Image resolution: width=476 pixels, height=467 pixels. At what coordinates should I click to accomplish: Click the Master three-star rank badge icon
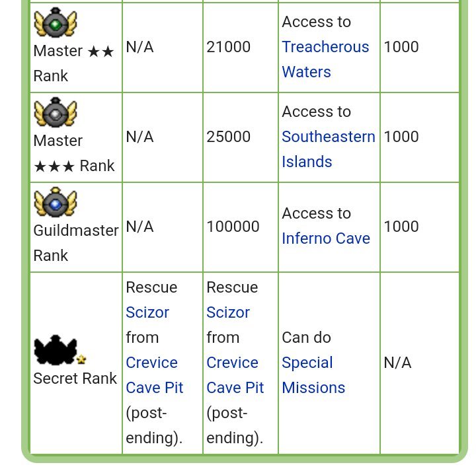(x=56, y=112)
